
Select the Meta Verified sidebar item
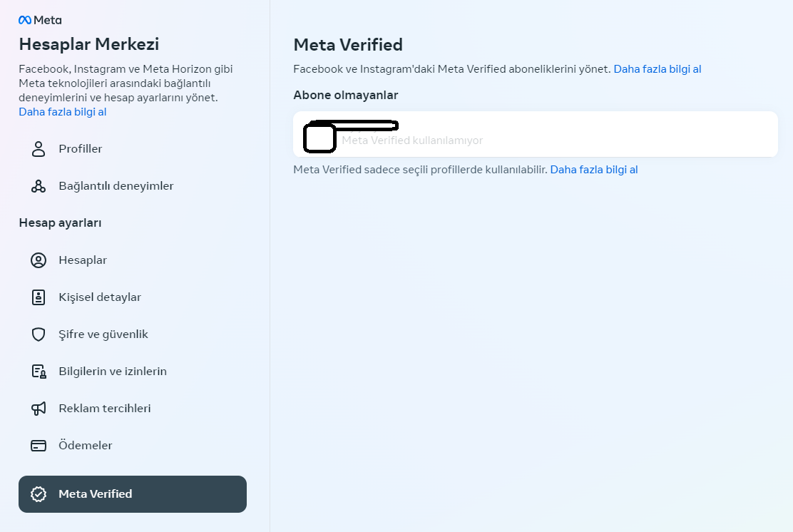click(133, 494)
